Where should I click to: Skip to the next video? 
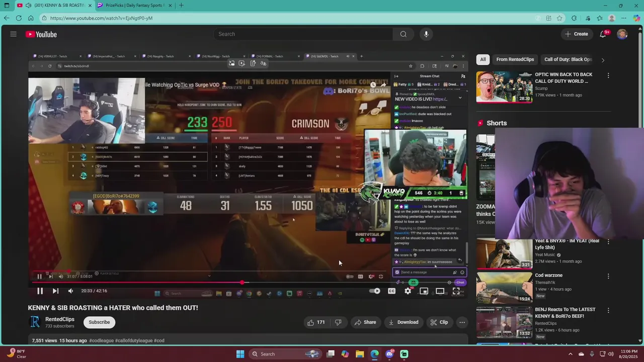[55, 291]
